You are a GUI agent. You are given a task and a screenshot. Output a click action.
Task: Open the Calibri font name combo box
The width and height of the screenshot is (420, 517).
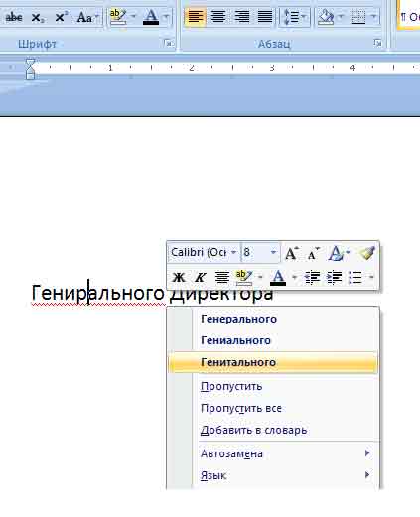coord(204,253)
